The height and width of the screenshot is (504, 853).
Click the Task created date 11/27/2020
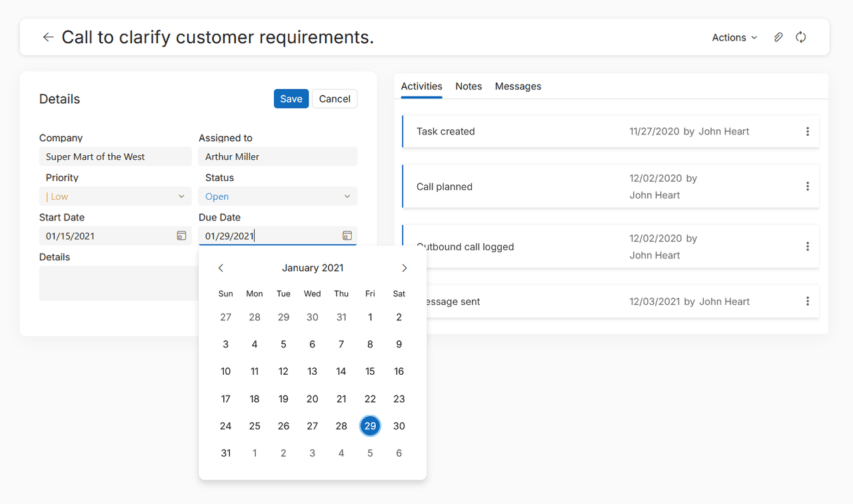click(654, 132)
